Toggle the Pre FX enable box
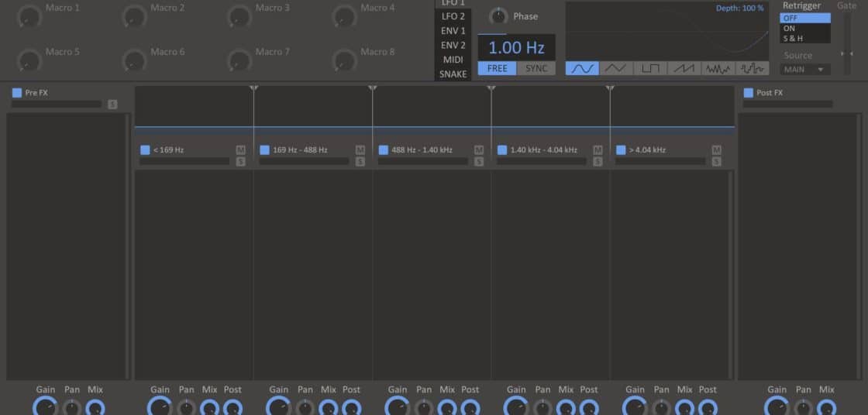This screenshot has height=415, width=868. coord(17,92)
